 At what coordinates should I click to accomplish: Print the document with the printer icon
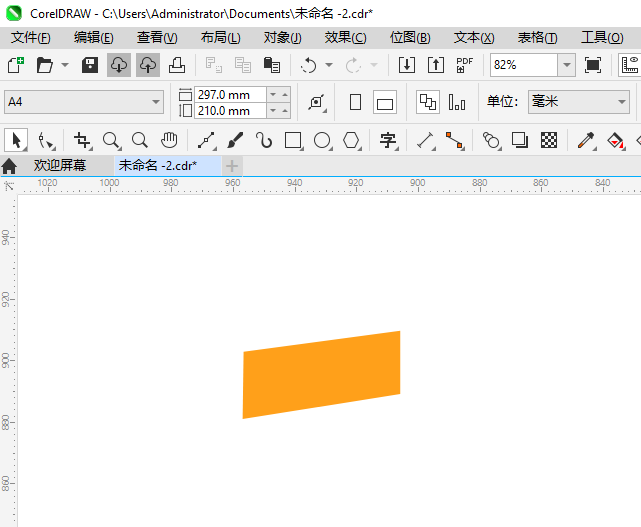177,65
